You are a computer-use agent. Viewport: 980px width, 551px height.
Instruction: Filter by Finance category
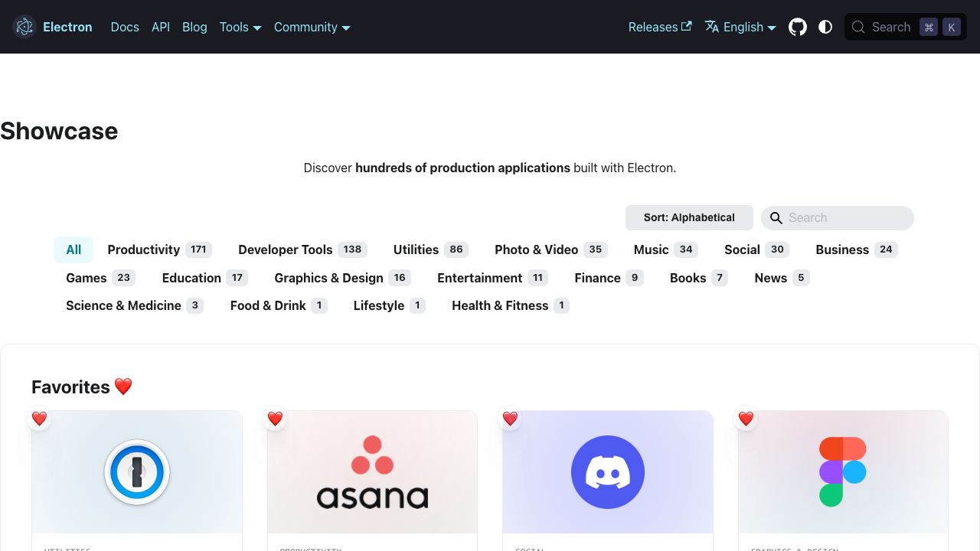tap(609, 278)
